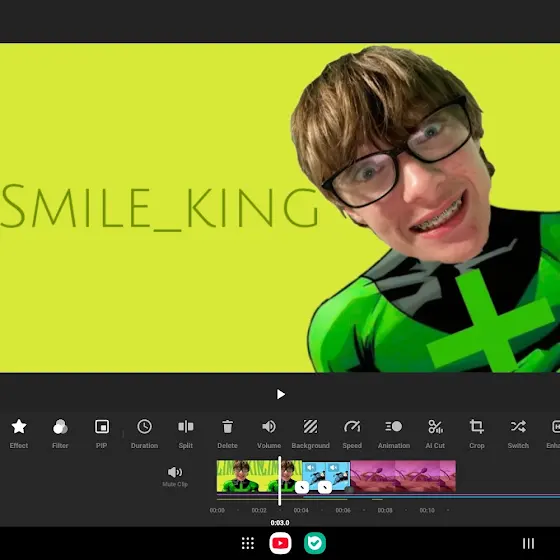This screenshot has height=560, width=560.
Task: Delete the selected clip
Action: pos(227,433)
